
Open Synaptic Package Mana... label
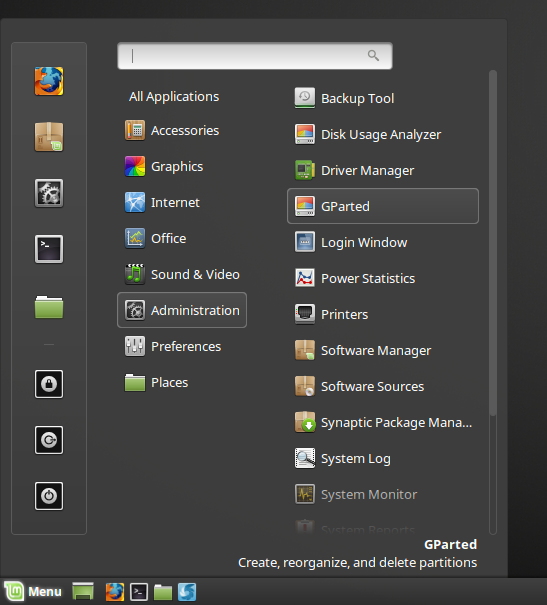point(396,422)
